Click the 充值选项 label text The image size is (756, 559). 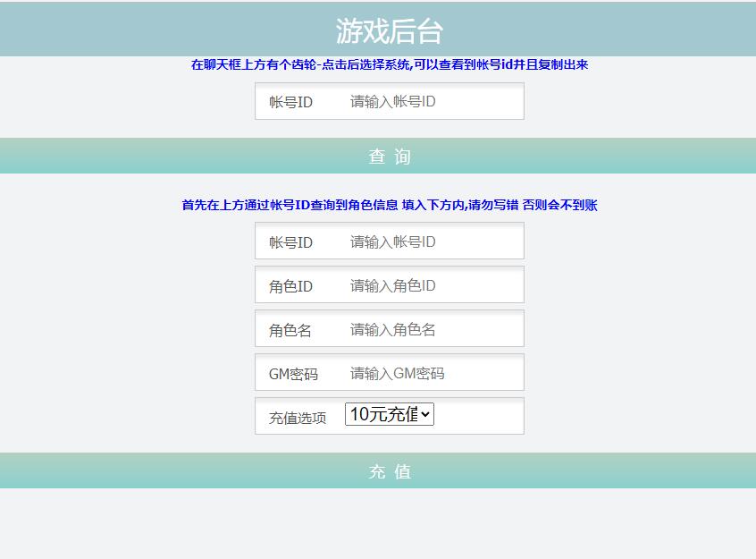tap(298, 418)
